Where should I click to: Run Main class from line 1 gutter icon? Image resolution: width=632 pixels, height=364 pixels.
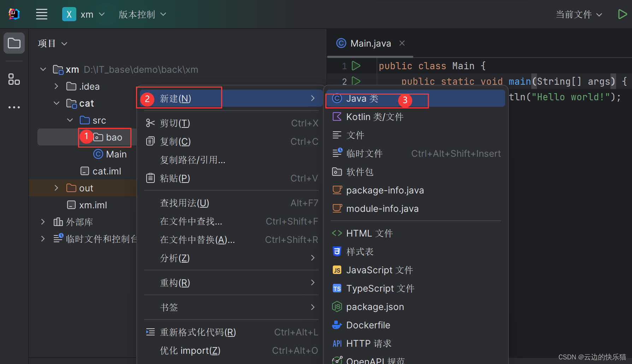(x=356, y=66)
